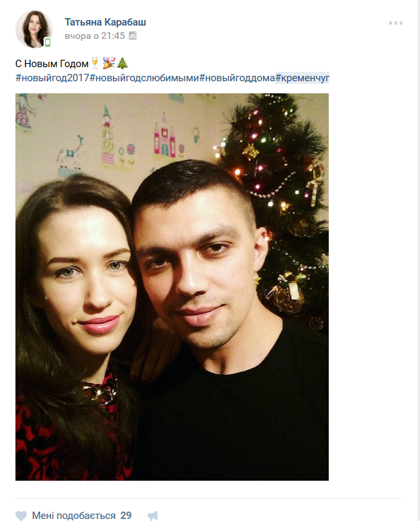Click the С Новым Годом caption text
This screenshot has height=521, width=420.
[52, 64]
